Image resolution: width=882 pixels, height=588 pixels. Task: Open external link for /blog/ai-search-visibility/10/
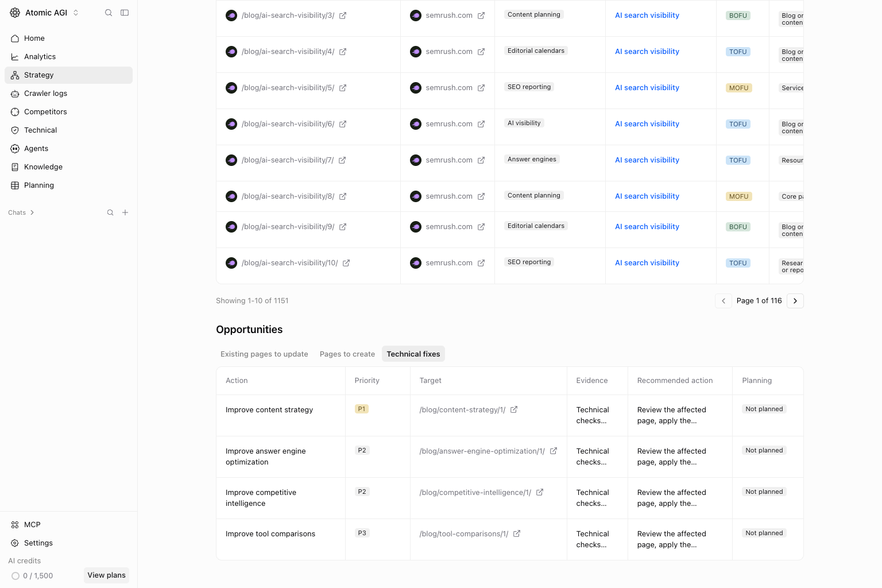click(x=346, y=263)
